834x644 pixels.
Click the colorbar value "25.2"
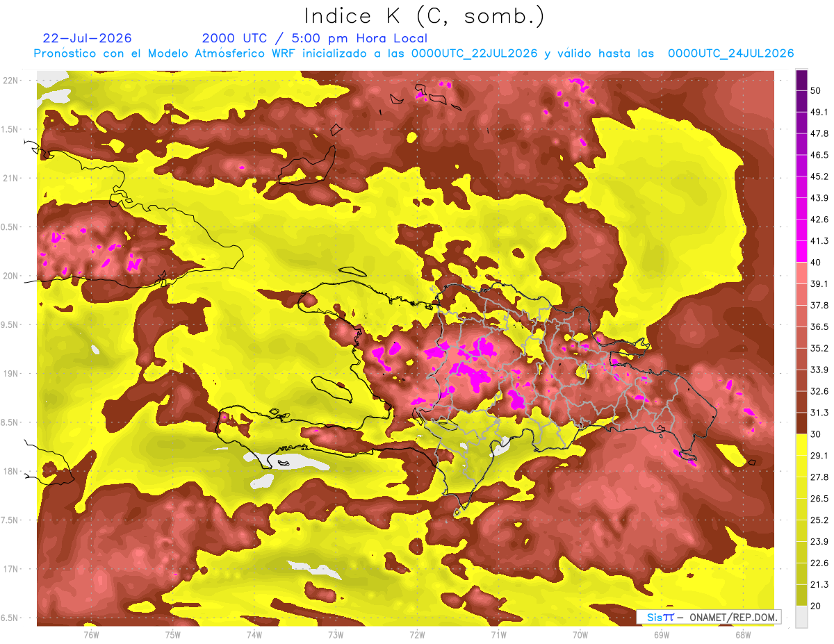[x=819, y=520]
